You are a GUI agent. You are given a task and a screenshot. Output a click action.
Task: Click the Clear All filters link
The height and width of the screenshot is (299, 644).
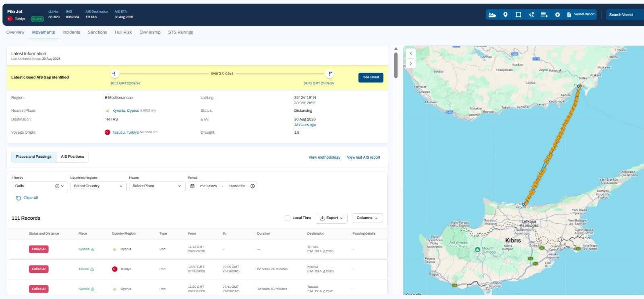click(27, 198)
